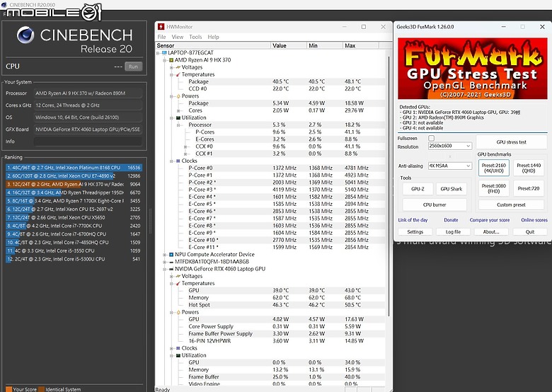Quit FurMark with the Quit button
Image resolution: width=552 pixels, height=392 pixels.
530,232
